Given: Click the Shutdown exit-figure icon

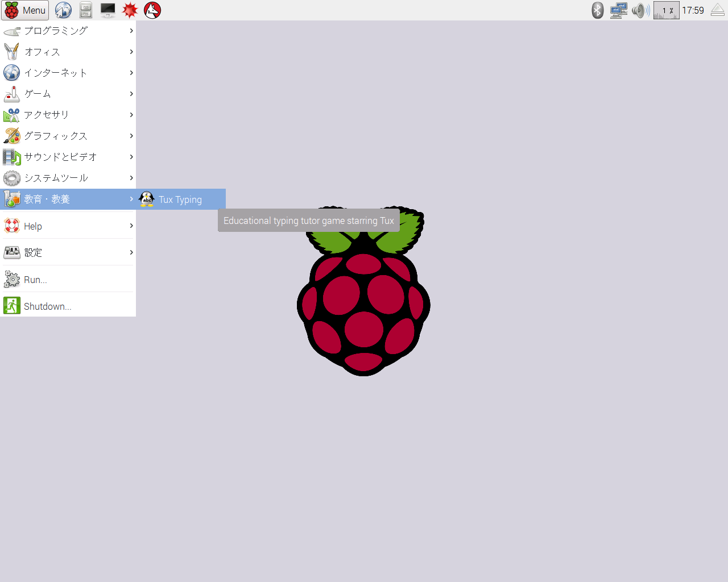Looking at the screenshot, I should pyautogui.click(x=11, y=306).
